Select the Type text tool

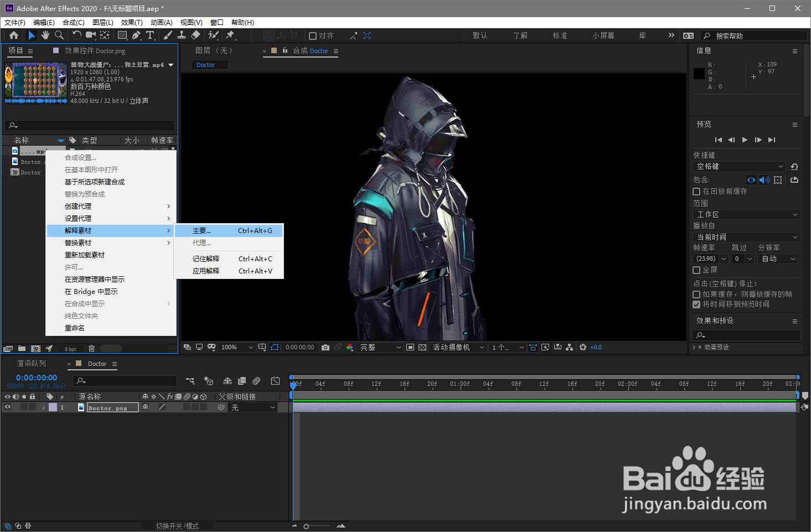click(150, 35)
